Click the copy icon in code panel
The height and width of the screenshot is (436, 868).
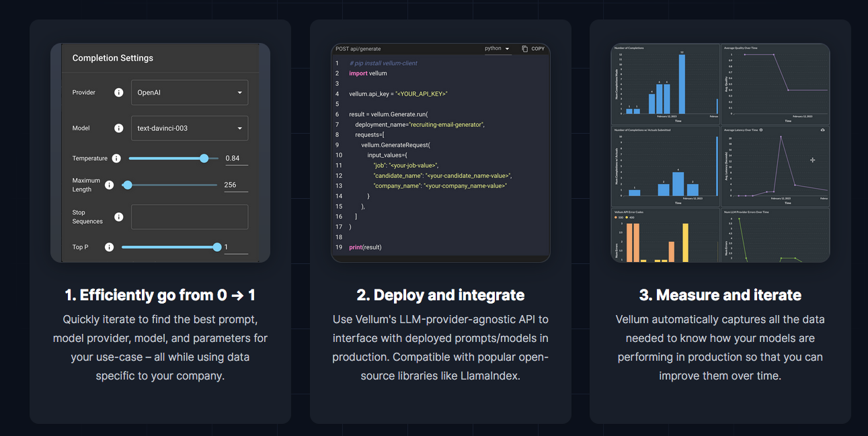(525, 49)
